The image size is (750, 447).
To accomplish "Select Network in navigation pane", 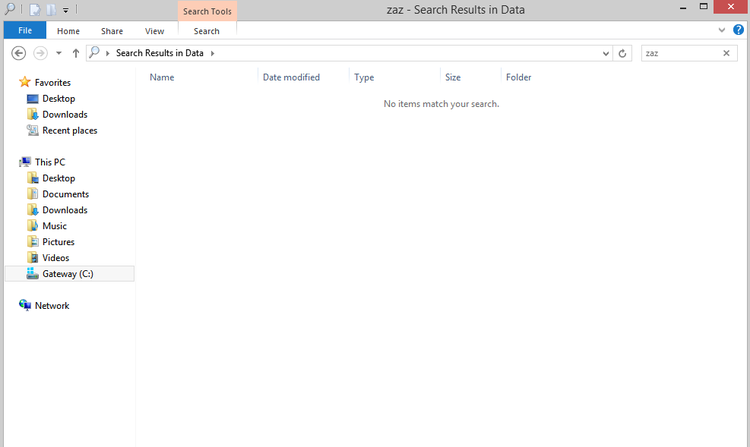I will pyautogui.click(x=52, y=306).
